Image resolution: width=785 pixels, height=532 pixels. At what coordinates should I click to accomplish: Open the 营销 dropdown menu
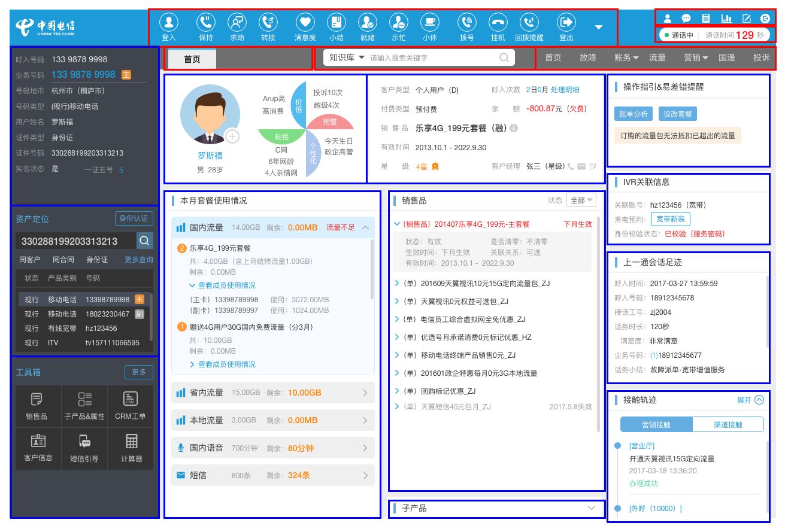(696, 57)
